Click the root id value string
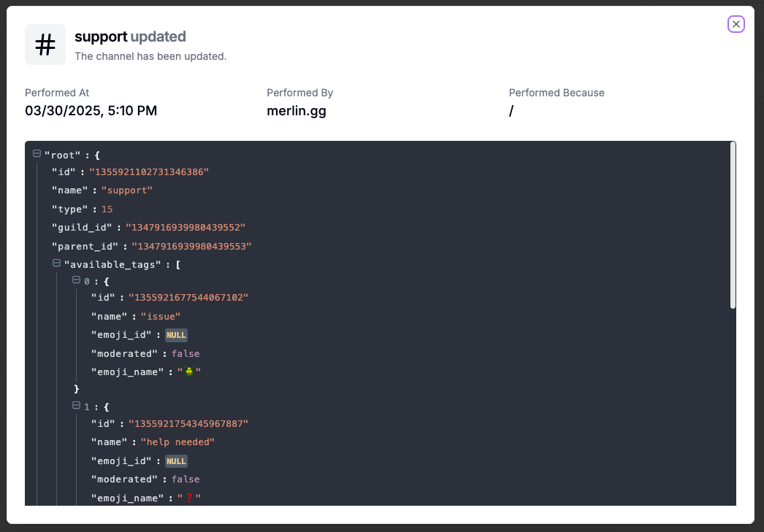Viewport: 764px width, 532px height. click(148, 171)
